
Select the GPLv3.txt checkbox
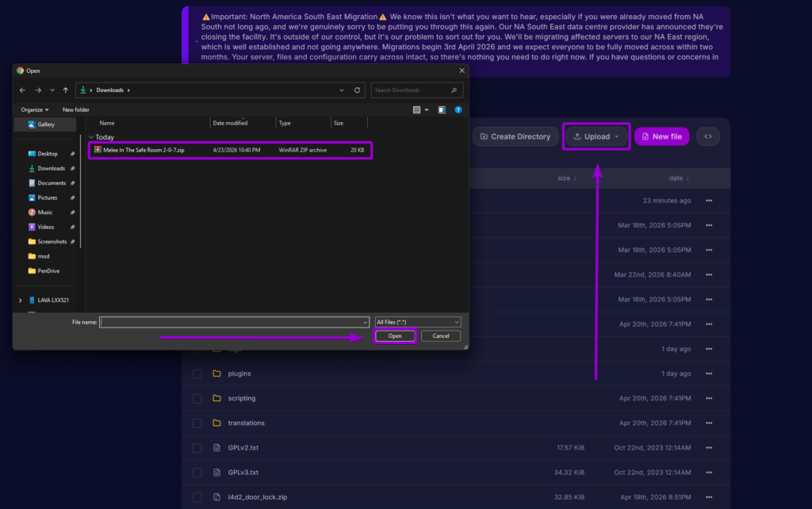tap(197, 473)
